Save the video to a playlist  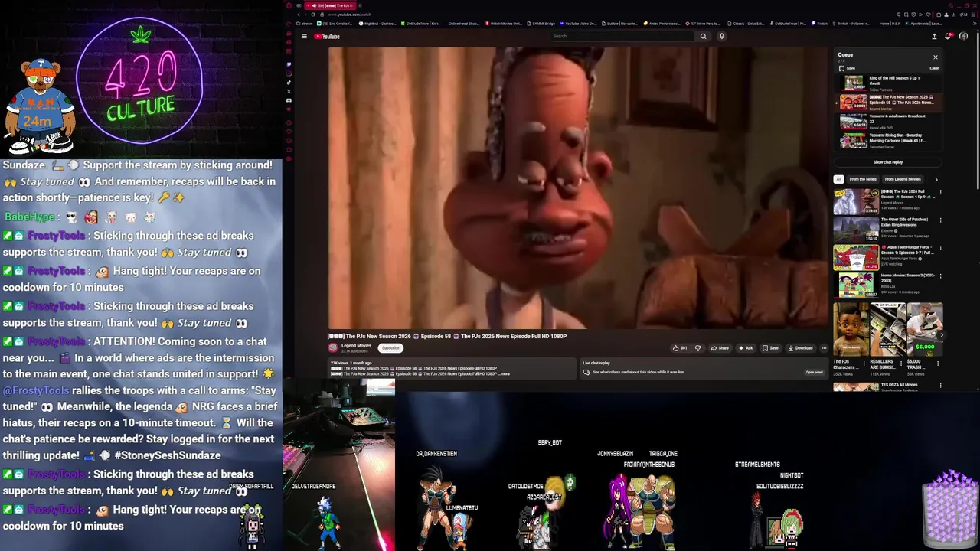(x=770, y=348)
